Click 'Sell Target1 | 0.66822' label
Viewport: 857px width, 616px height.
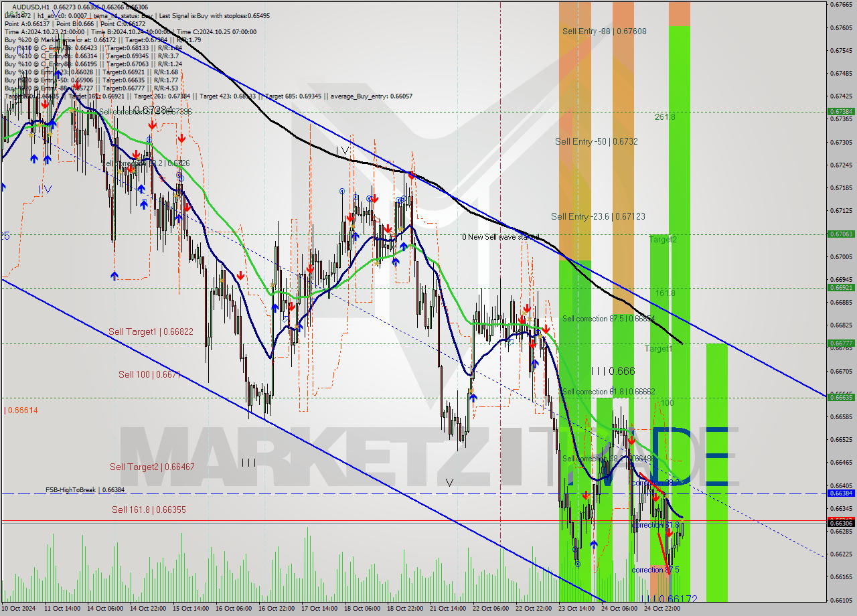click(151, 331)
